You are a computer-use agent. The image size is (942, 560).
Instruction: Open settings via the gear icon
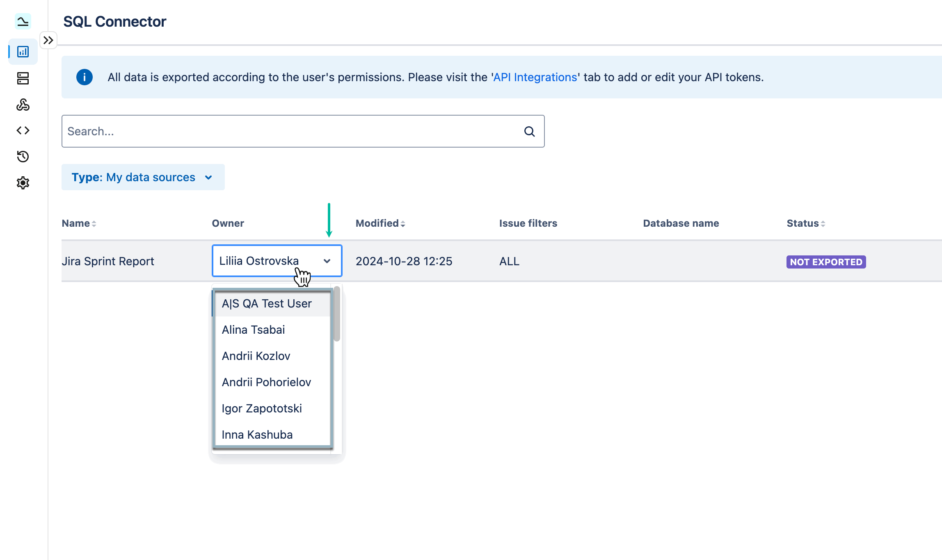coord(23,183)
